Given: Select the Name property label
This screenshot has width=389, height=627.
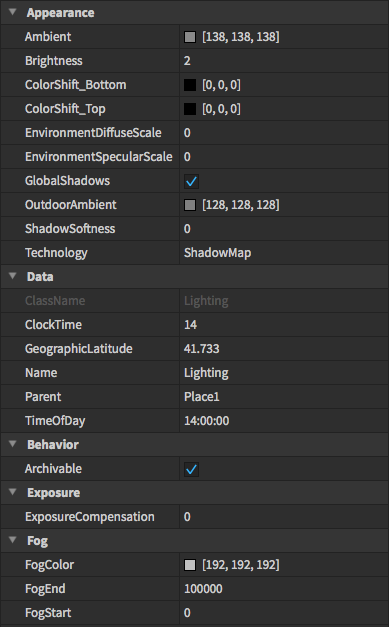Looking at the screenshot, I should click(41, 373).
